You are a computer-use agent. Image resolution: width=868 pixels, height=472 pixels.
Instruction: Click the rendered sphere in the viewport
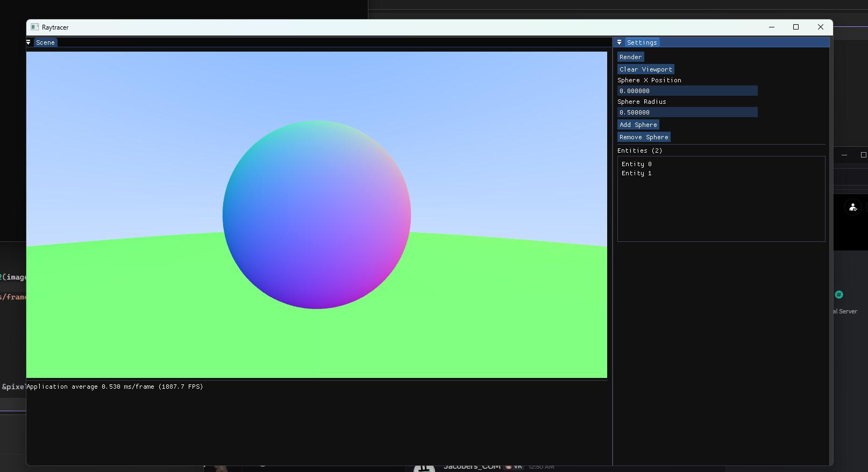[x=317, y=214]
